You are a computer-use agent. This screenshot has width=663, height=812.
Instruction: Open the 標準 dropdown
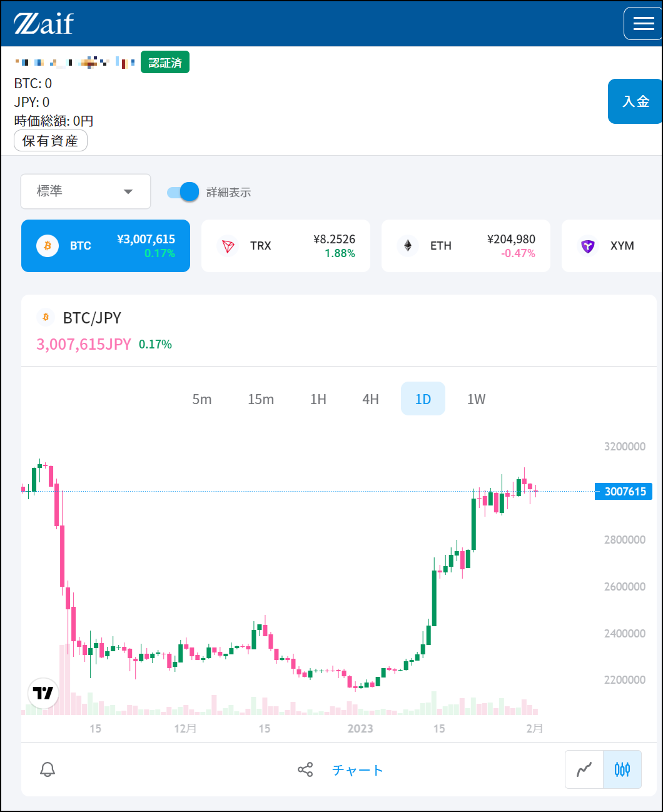86,191
